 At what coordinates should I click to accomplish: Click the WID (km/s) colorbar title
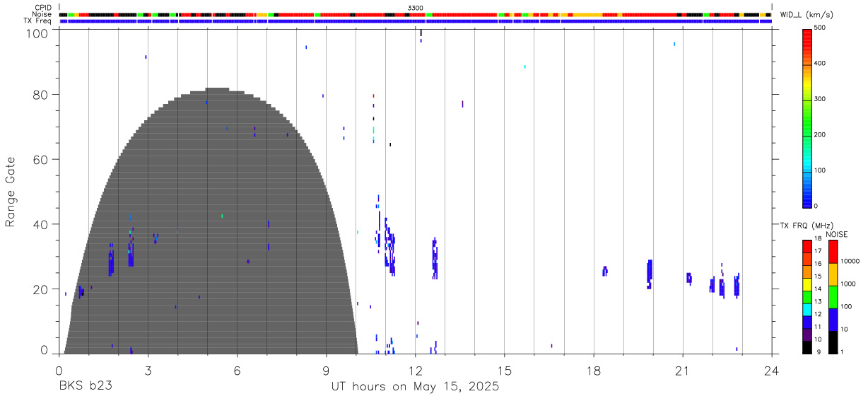[808, 15]
